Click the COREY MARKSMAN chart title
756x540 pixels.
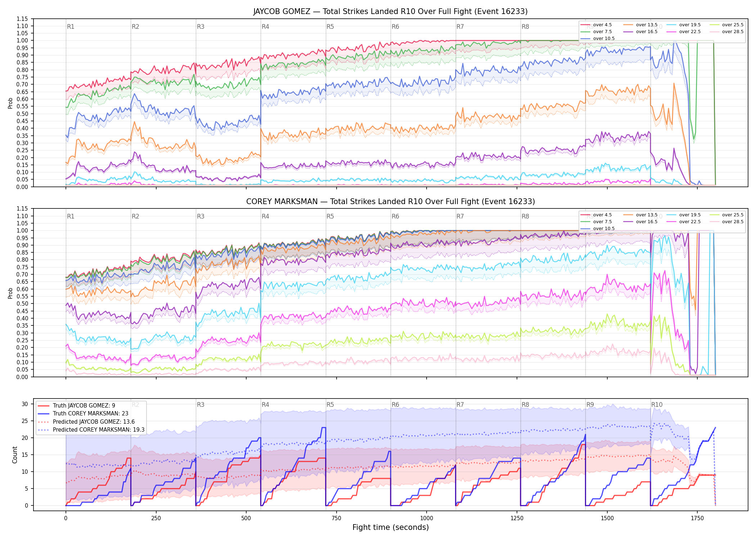(390, 202)
